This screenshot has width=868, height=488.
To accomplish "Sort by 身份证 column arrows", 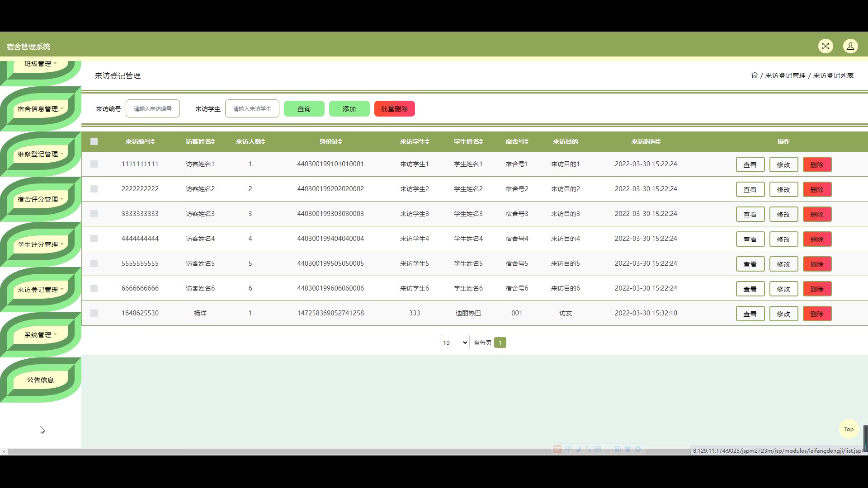I will (340, 142).
